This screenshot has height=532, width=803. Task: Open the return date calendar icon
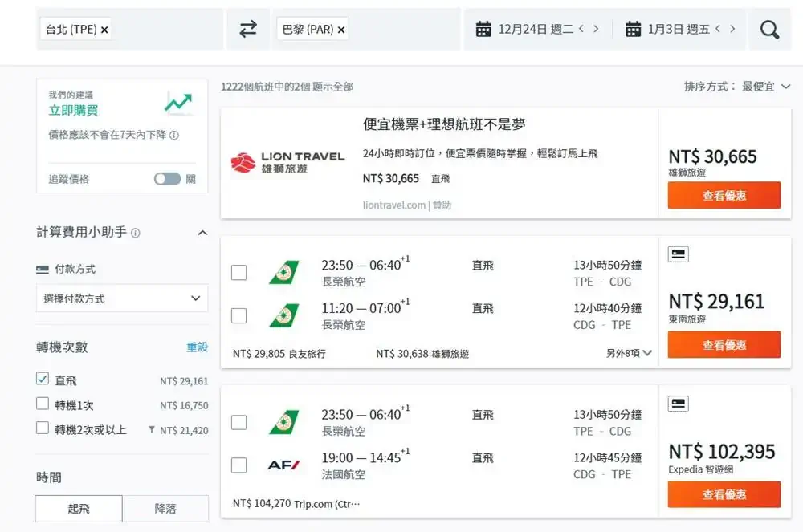(x=633, y=29)
